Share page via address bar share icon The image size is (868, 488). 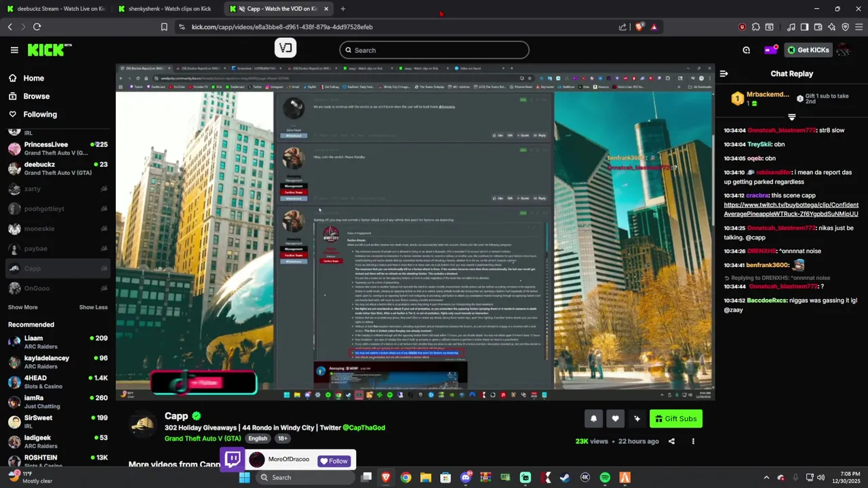point(623,27)
